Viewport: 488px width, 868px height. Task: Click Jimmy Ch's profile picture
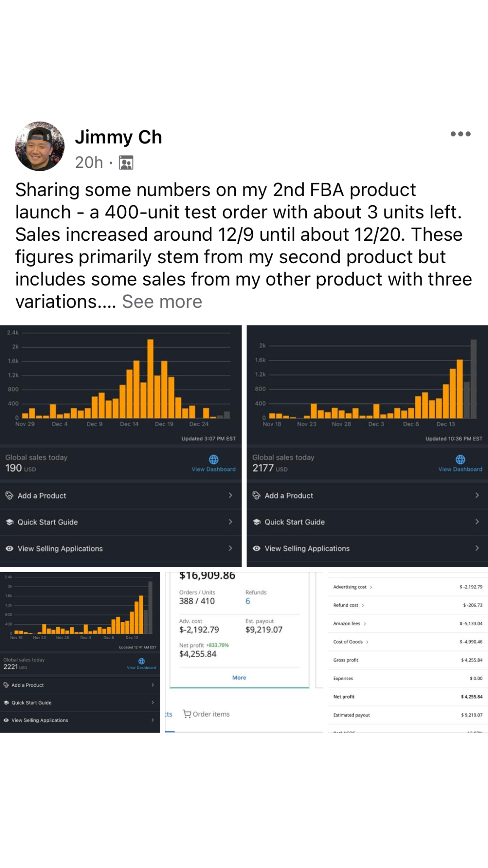point(40,147)
